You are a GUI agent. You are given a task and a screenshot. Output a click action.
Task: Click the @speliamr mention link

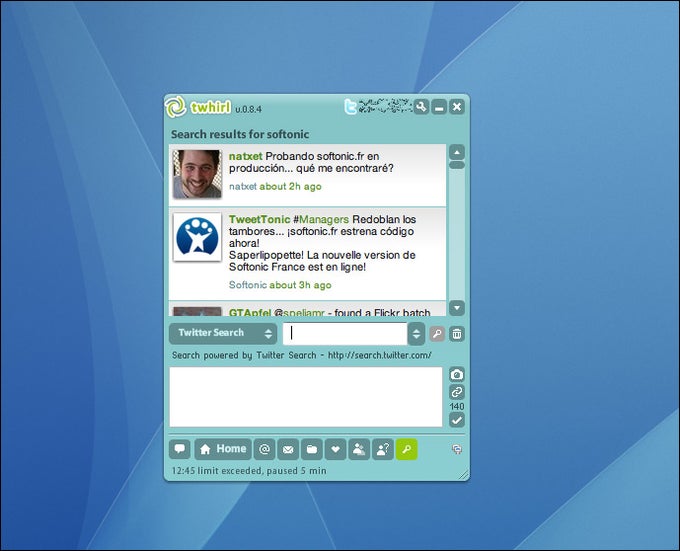tap(299, 312)
